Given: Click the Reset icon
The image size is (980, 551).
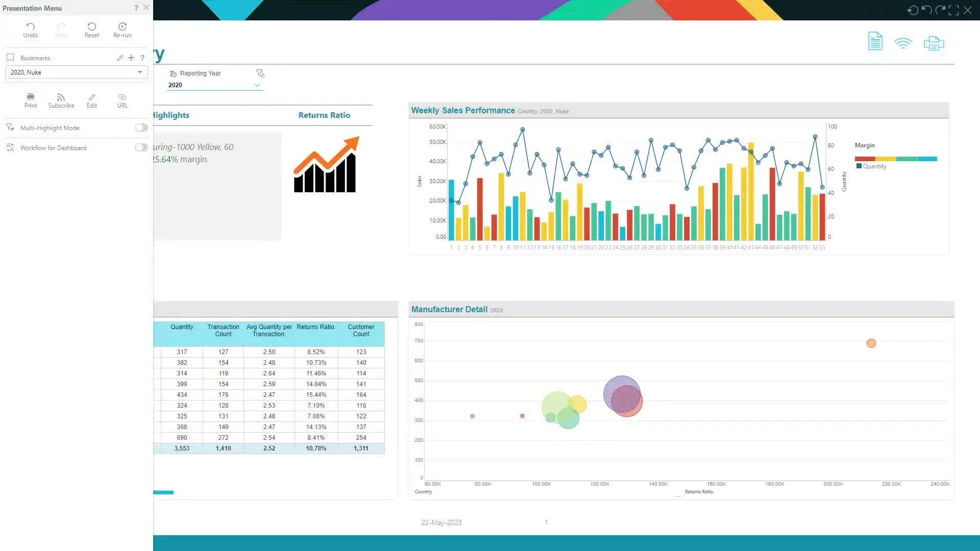Looking at the screenshot, I should click(92, 27).
